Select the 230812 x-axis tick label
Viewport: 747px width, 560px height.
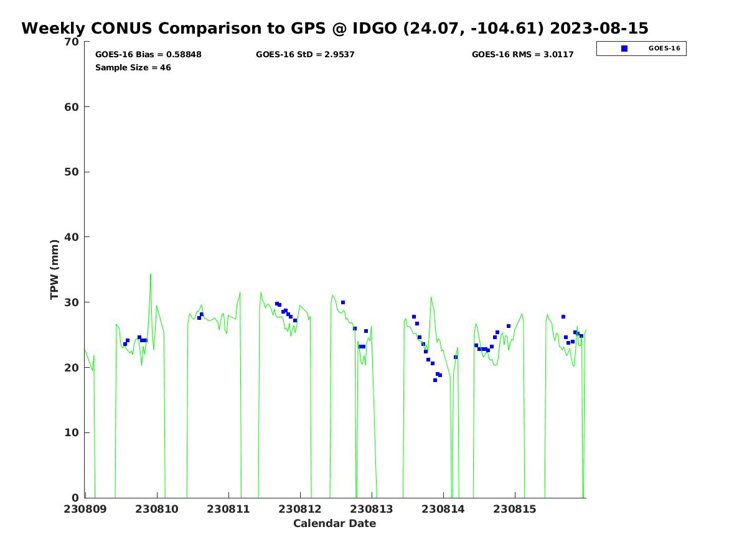tap(300, 509)
